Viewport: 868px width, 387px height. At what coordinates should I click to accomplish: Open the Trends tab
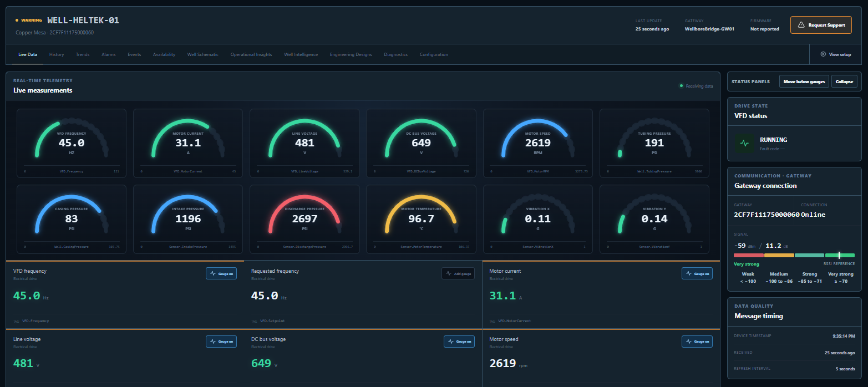83,54
